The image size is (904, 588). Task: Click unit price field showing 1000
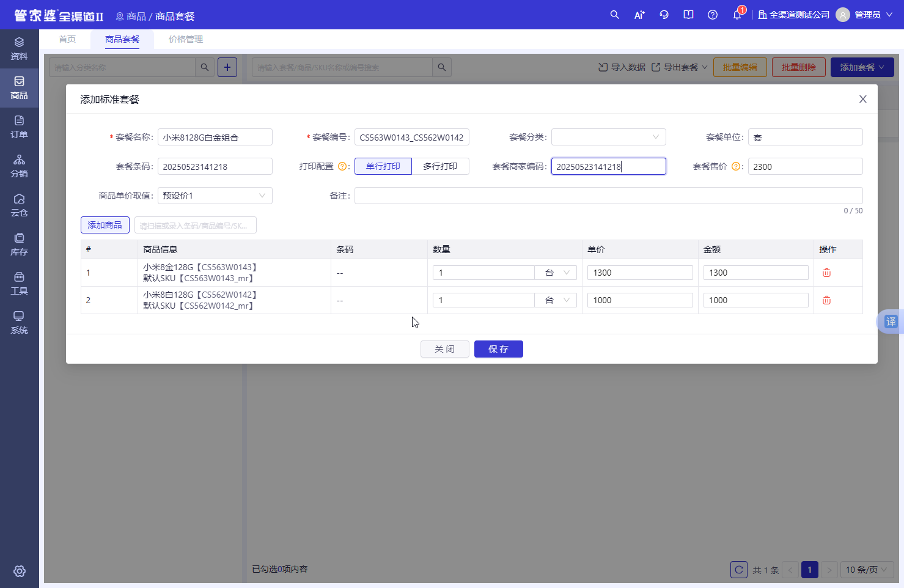(x=640, y=300)
